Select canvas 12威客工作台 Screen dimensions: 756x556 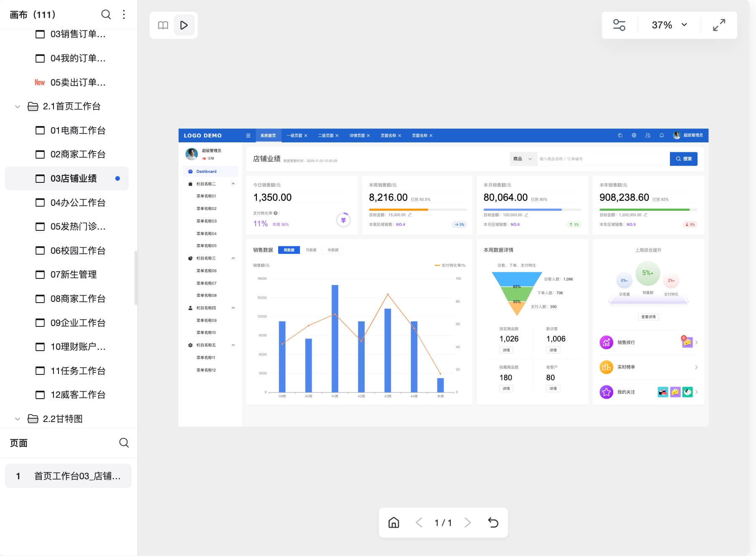(x=67, y=395)
